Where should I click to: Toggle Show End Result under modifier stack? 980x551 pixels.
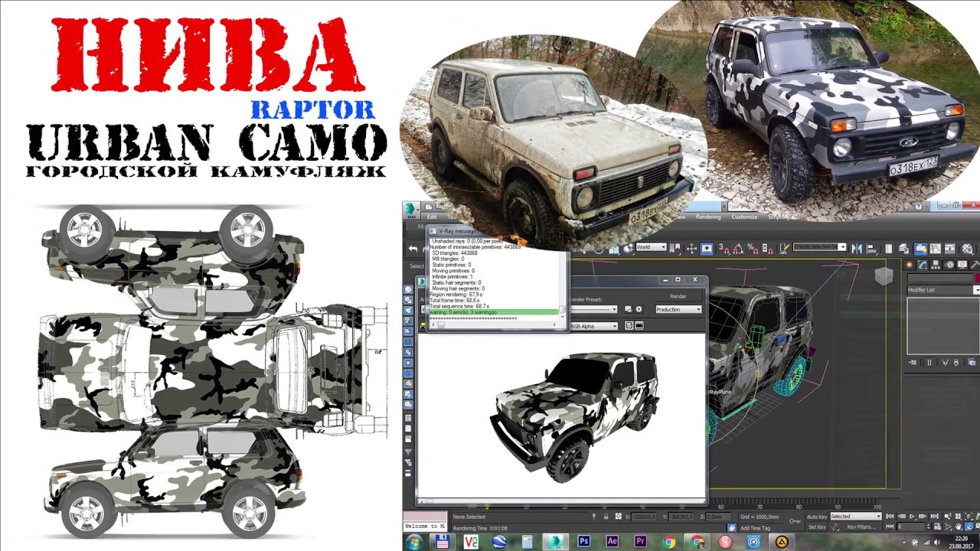[x=929, y=362]
